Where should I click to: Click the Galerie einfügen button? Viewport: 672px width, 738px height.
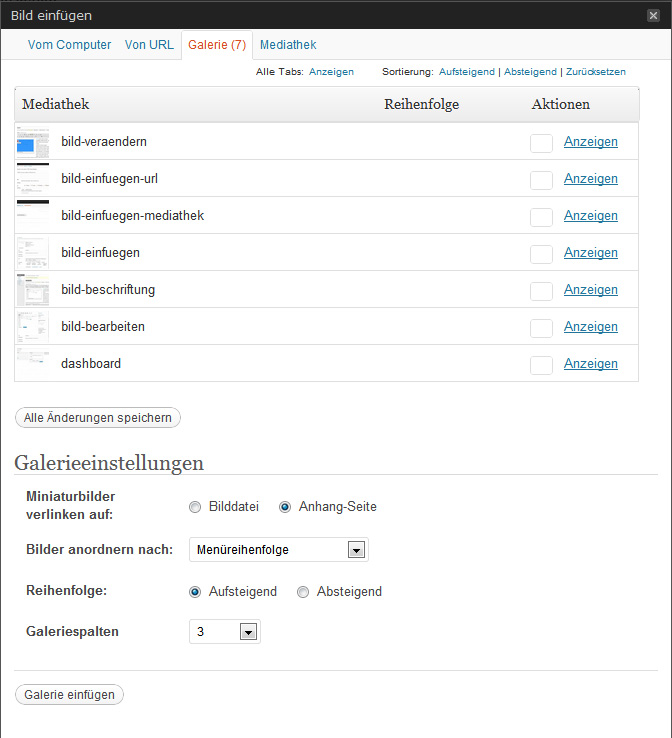(69, 695)
